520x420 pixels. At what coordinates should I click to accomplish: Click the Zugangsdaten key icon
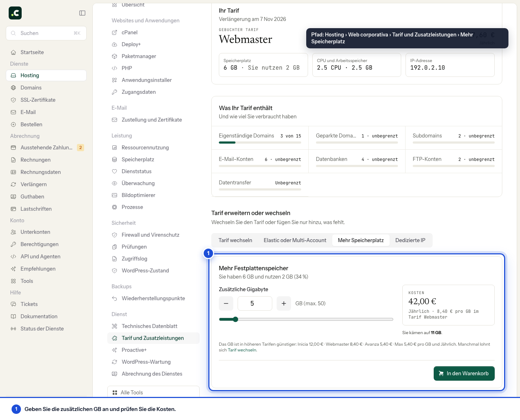tap(114, 92)
